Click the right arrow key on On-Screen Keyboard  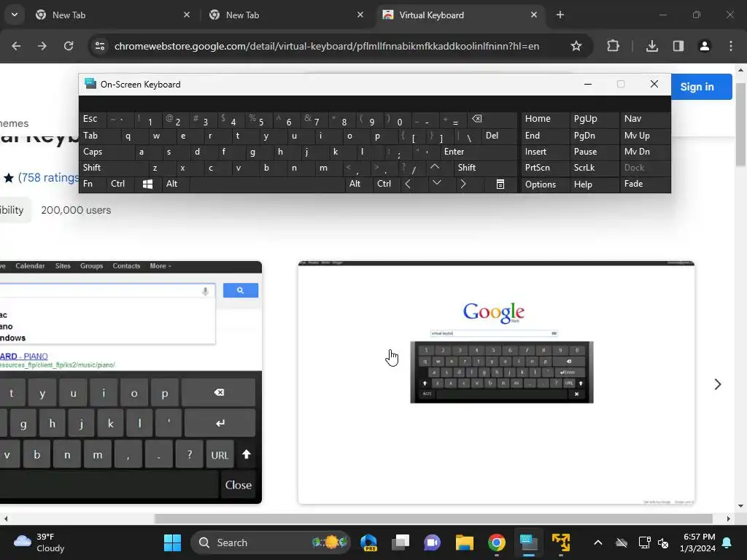462,184
